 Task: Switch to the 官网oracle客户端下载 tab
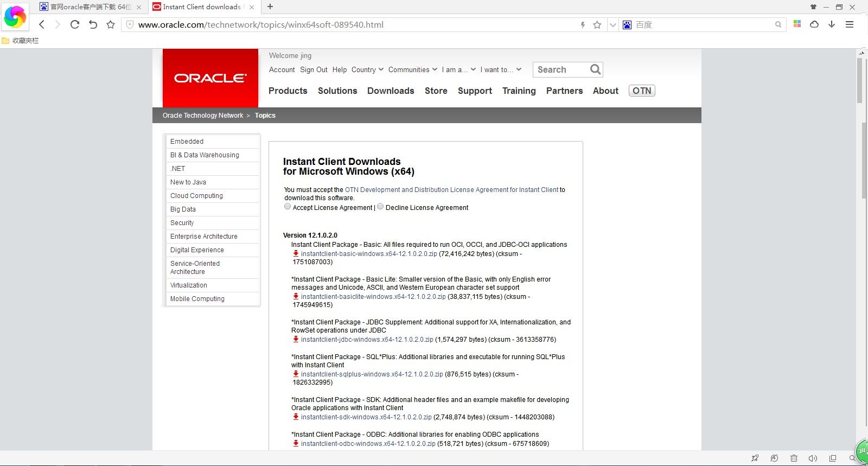coord(91,7)
